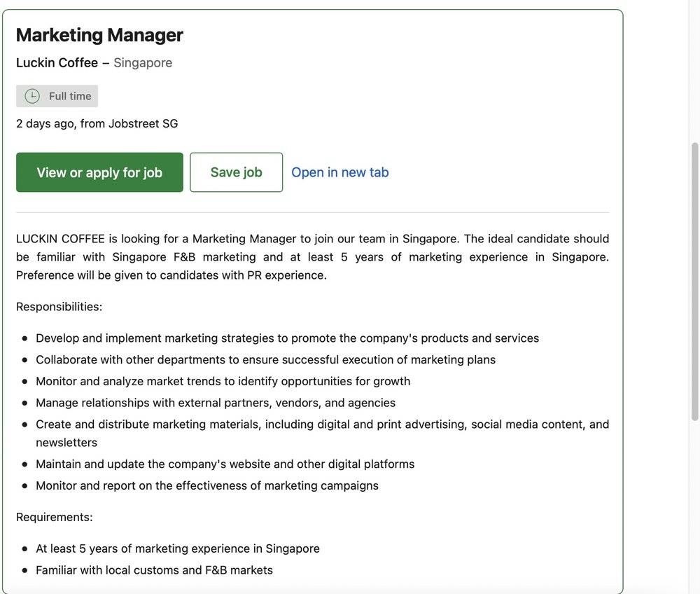The height and width of the screenshot is (594, 700).
Task: Click the intro paragraph starting 'LUCKIN COFFEE is looking'
Action: coord(312,257)
